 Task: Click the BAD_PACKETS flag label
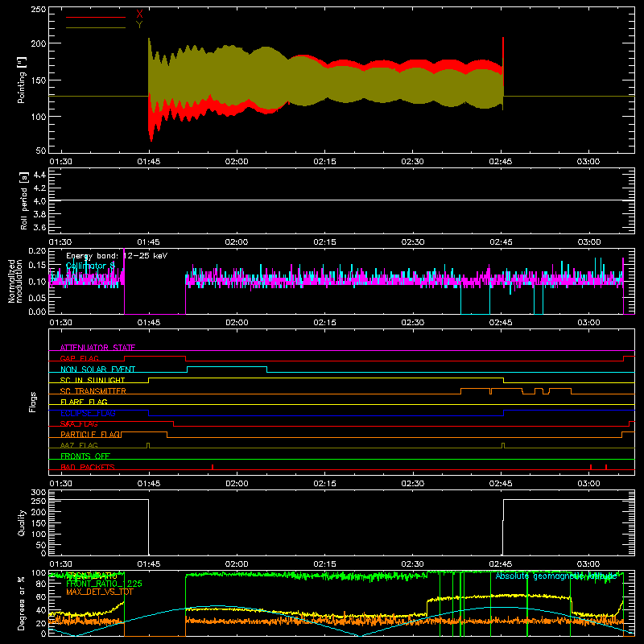88,467
